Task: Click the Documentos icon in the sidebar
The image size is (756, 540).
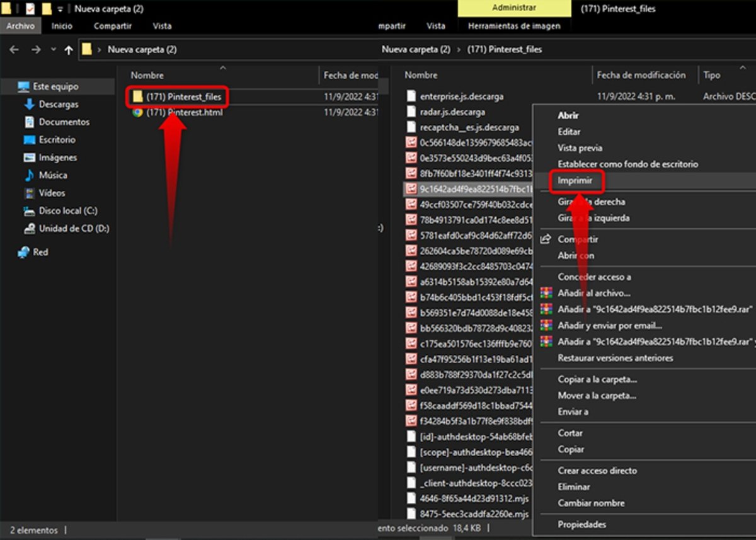Action: pos(29,122)
